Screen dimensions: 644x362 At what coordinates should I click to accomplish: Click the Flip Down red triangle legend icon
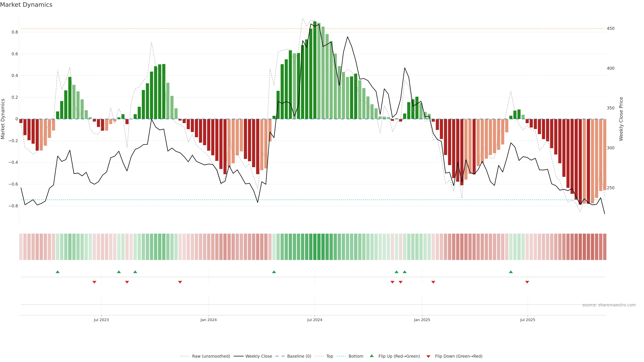coord(428,356)
